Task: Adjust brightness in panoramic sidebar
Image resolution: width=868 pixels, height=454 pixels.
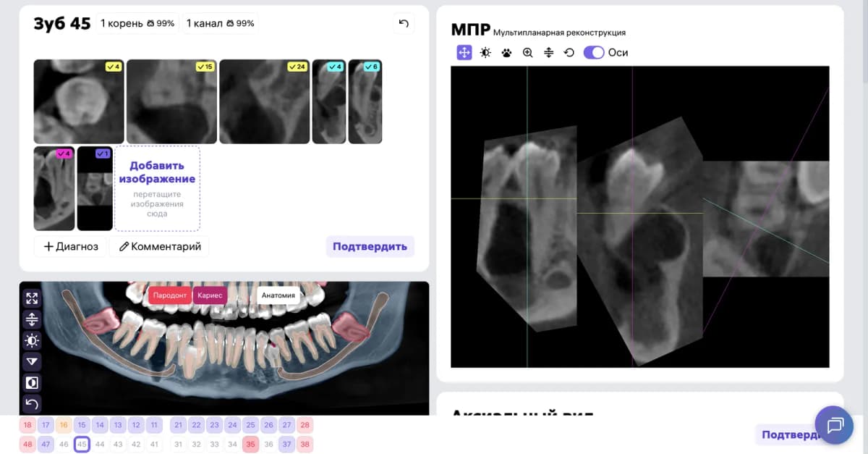Action: pyautogui.click(x=32, y=340)
